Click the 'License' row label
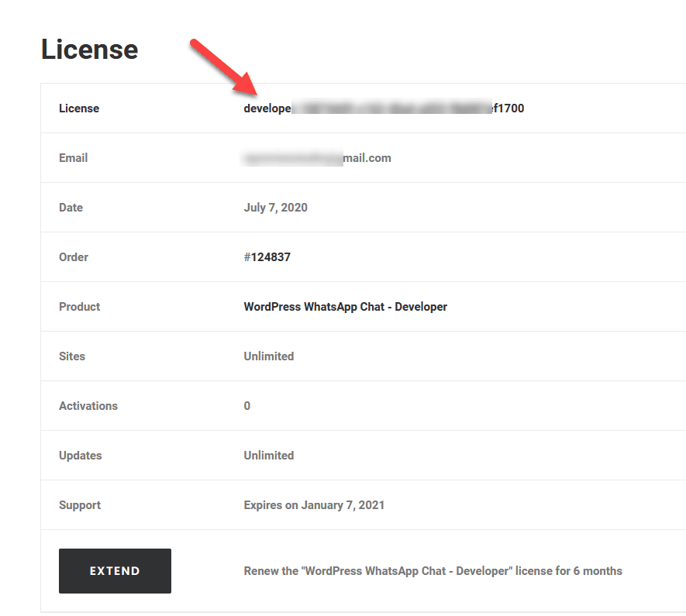 (x=78, y=108)
